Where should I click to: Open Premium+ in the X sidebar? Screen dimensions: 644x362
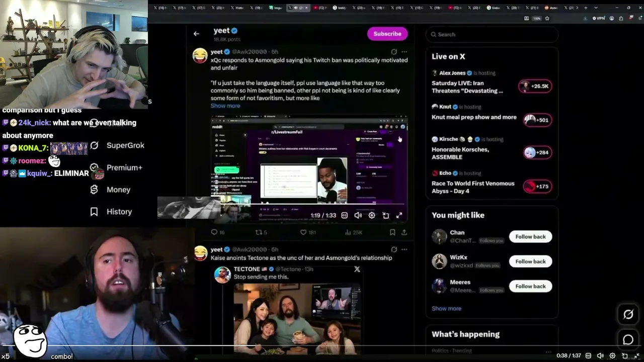[116, 167]
